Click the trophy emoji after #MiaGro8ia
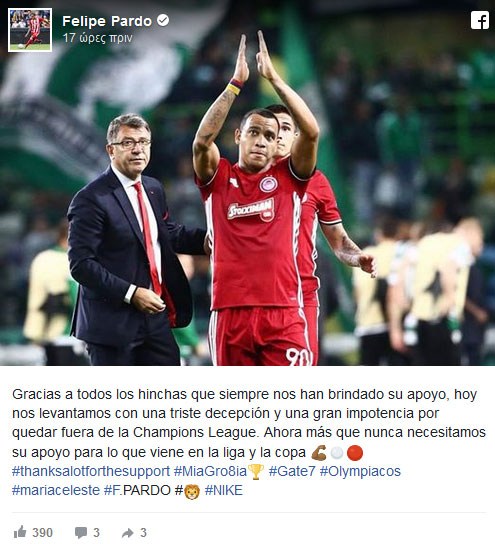The height and width of the screenshot is (544, 495). pos(256,472)
